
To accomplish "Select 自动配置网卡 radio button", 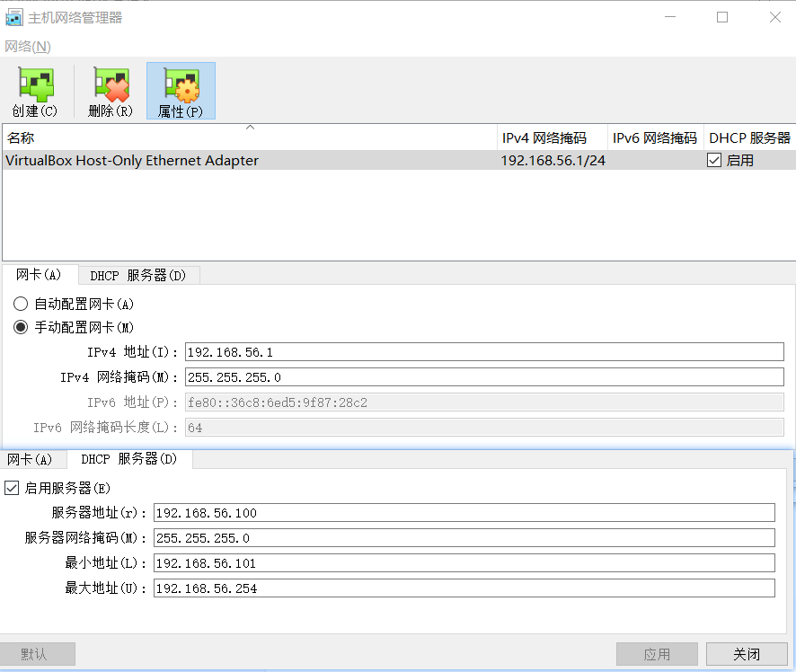I will pos(21,304).
